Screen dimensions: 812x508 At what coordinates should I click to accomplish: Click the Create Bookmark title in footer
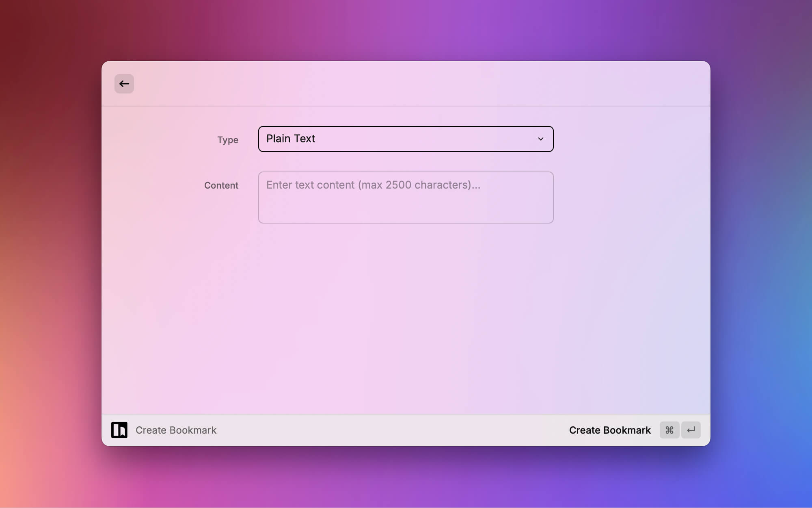click(x=176, y=430)
